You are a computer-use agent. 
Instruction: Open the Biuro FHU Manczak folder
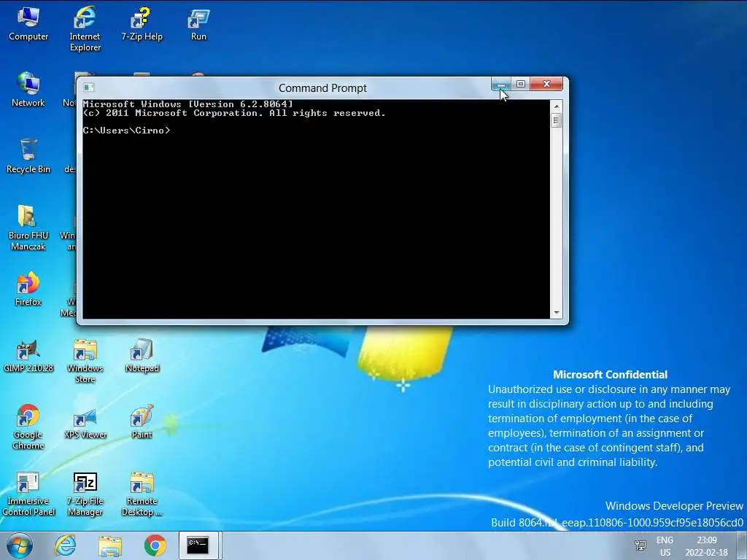[x=28, y=227]
